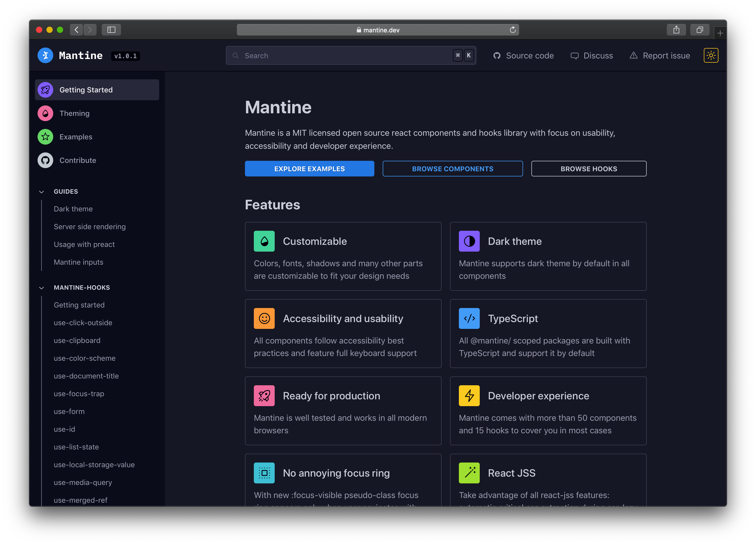Open the Usage with preact guide
Screen dimensions: 756x545
click(84, 244)
